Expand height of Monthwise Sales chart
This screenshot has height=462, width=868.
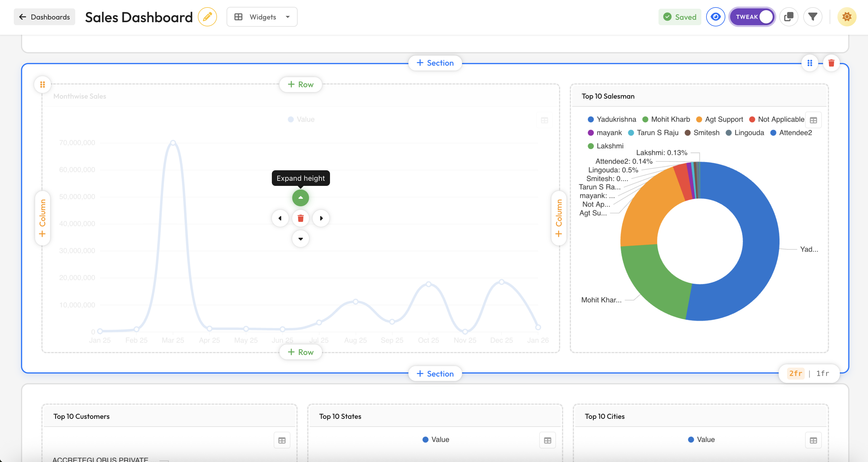[300, 198]
